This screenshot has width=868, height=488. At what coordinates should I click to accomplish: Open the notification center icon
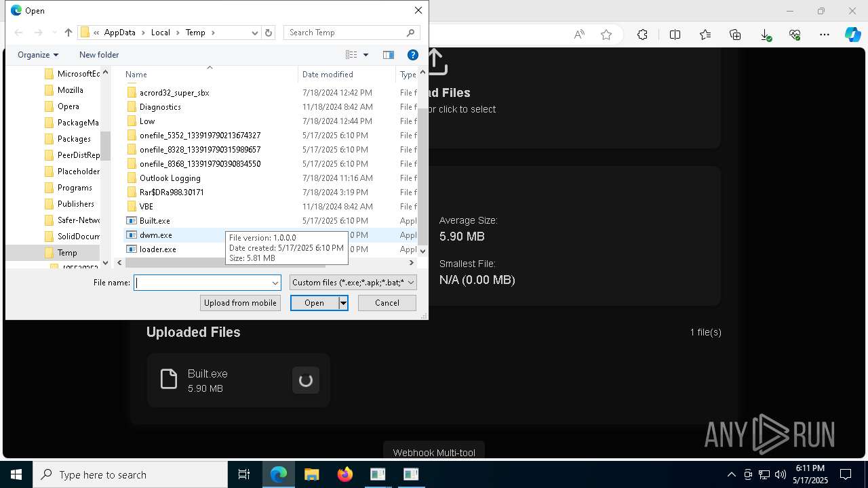846,474
